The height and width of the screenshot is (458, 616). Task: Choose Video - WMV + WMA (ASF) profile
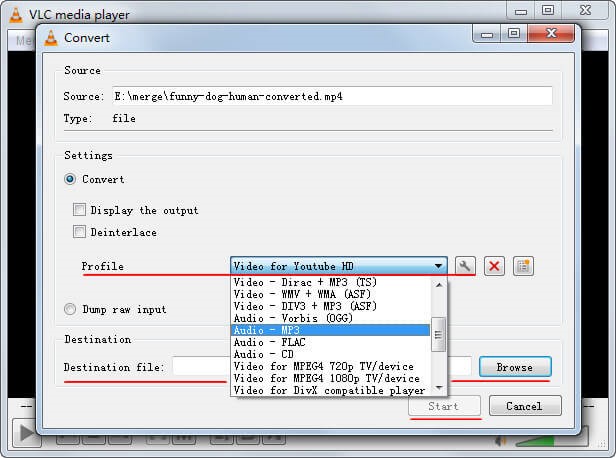click(x=330, y=294)
